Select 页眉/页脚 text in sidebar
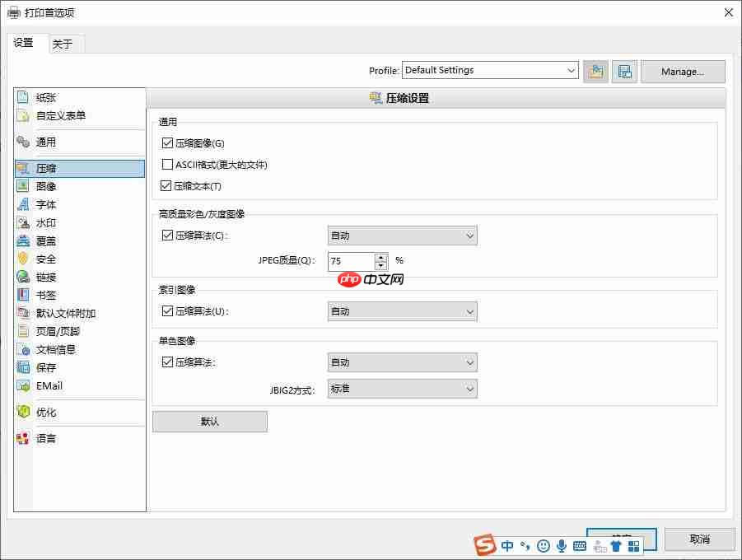The image size is (742, 560). click(58, 331)
